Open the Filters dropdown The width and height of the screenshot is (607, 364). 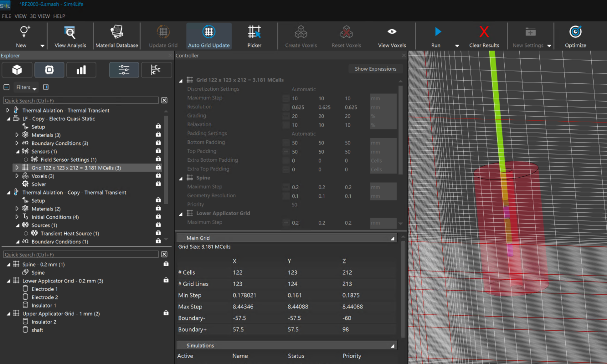(26, 87)
